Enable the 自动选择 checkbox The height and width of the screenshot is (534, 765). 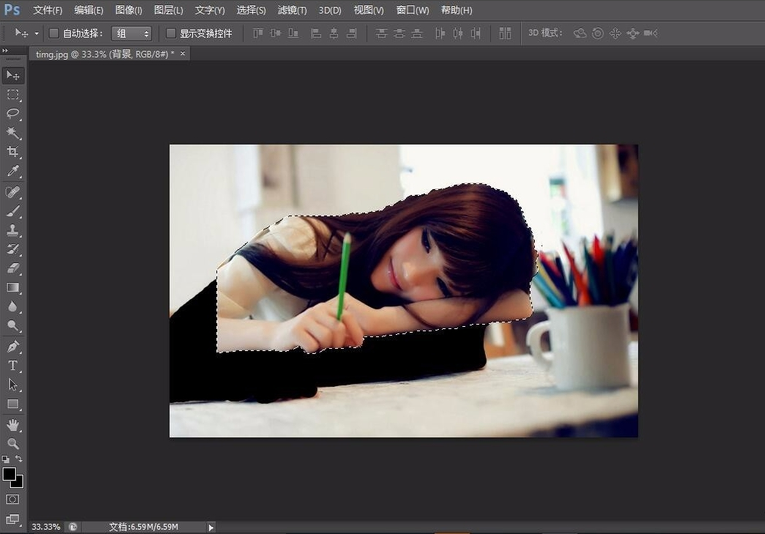54,33
